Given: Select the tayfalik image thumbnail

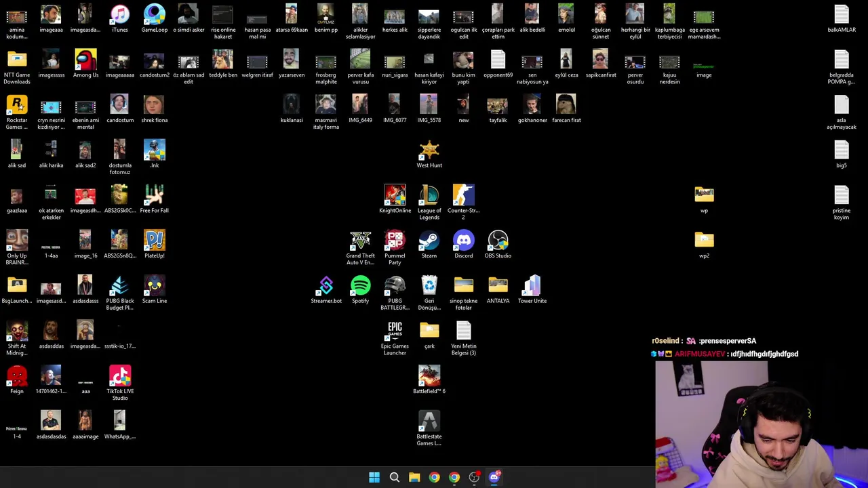Looking at the screenshot, I should pos(498,110).
